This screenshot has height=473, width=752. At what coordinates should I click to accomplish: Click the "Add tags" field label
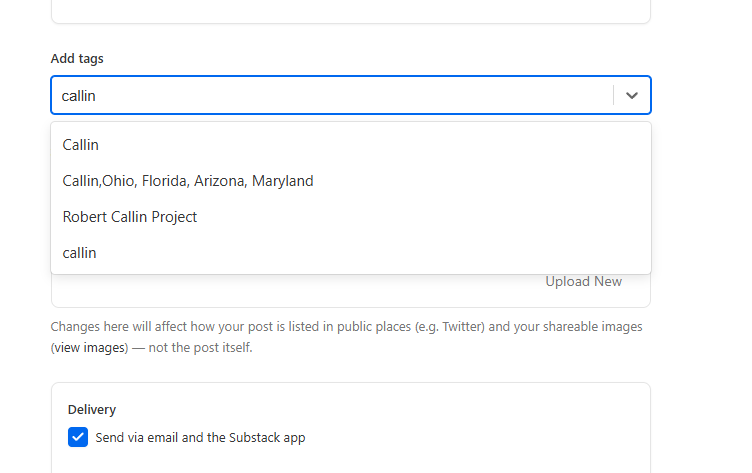click(77, 58)
